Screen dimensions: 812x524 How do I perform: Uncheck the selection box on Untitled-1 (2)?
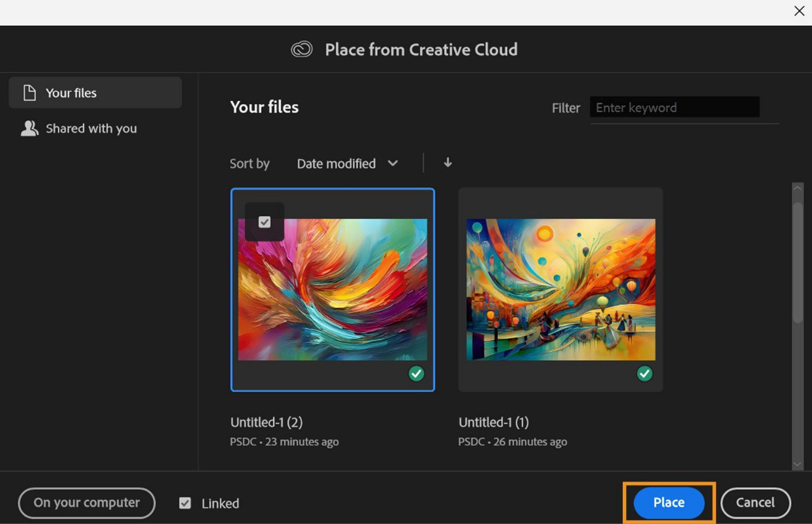click(264, 222)
